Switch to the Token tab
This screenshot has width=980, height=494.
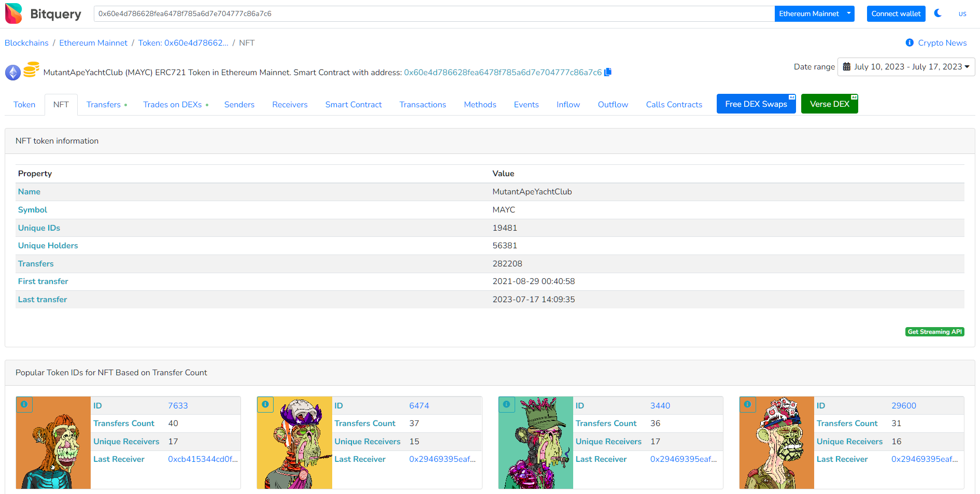[x=24, y=104]
